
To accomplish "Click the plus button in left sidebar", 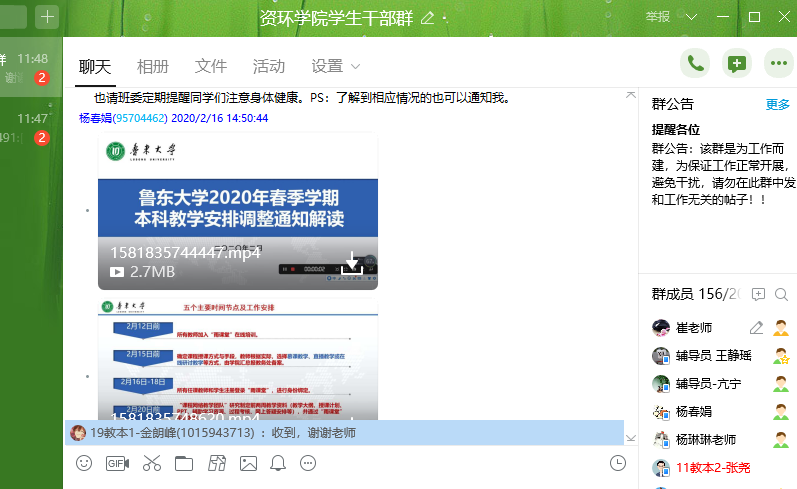I will [47, 17].
